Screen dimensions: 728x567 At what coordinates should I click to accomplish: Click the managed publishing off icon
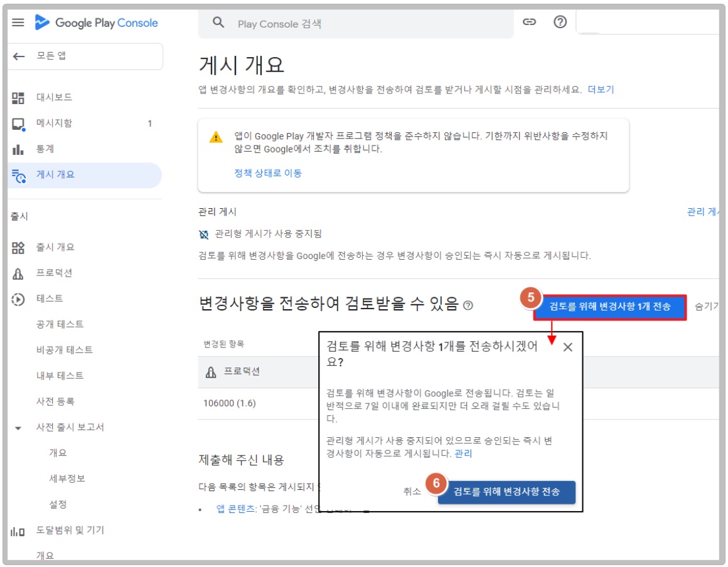(x=203, y=235)
